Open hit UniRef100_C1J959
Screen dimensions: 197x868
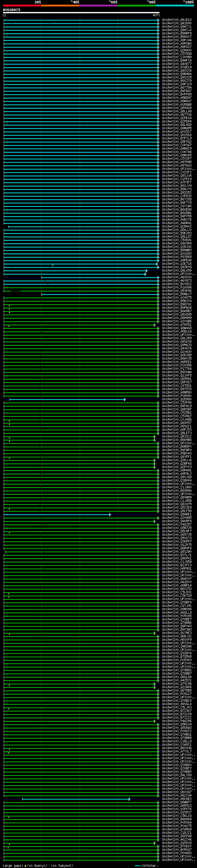coord(177,562)
